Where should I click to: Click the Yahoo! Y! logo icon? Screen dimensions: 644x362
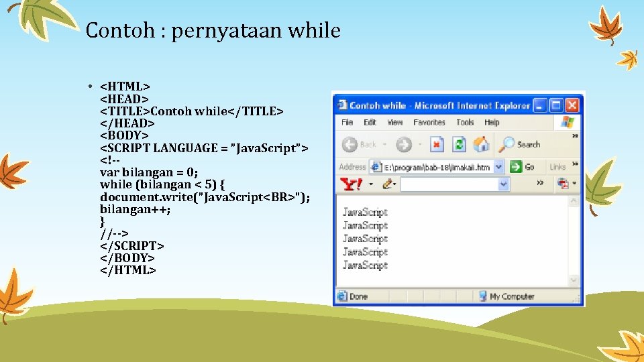351,184
